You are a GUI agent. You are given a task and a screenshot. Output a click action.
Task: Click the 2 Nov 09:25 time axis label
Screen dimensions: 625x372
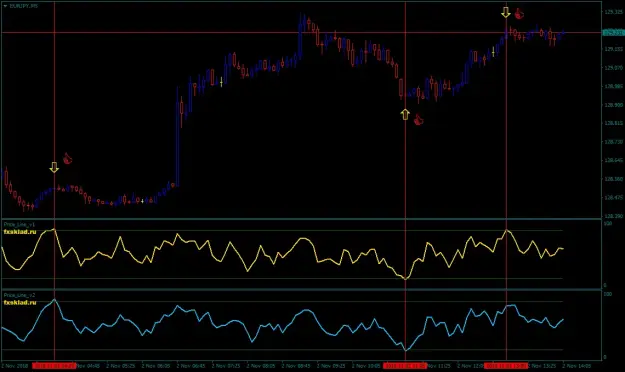click(331, 366)
